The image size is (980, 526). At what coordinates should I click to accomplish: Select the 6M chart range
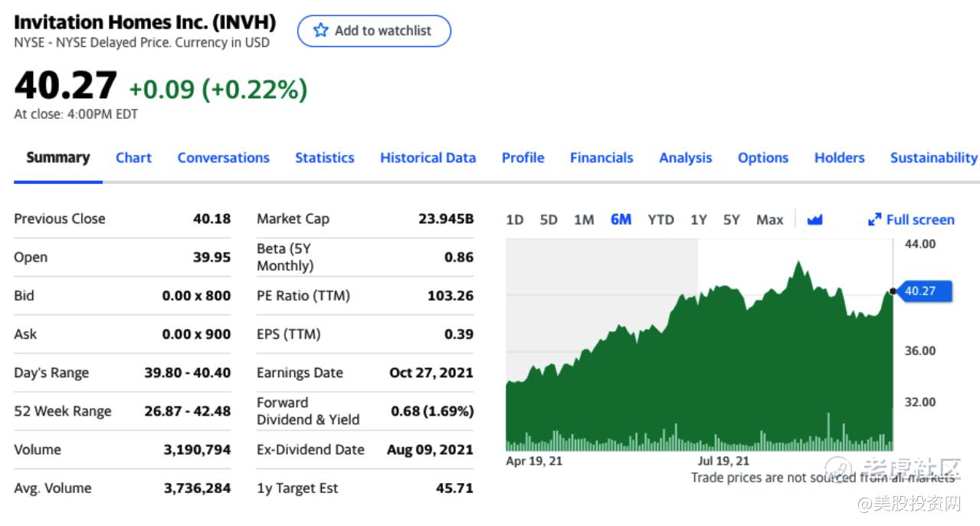click(x=621, y=220)
